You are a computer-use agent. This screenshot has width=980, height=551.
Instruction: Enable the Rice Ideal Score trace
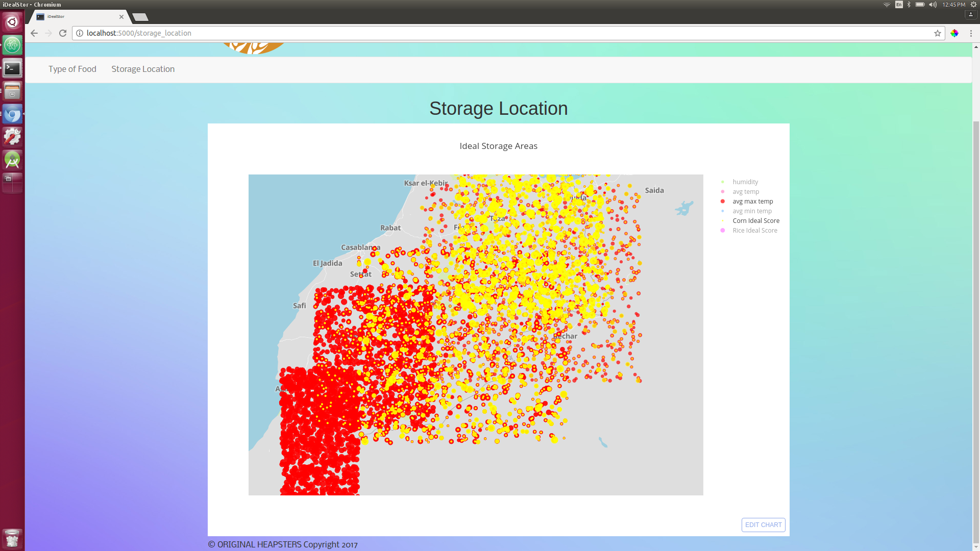coord(754,231)
